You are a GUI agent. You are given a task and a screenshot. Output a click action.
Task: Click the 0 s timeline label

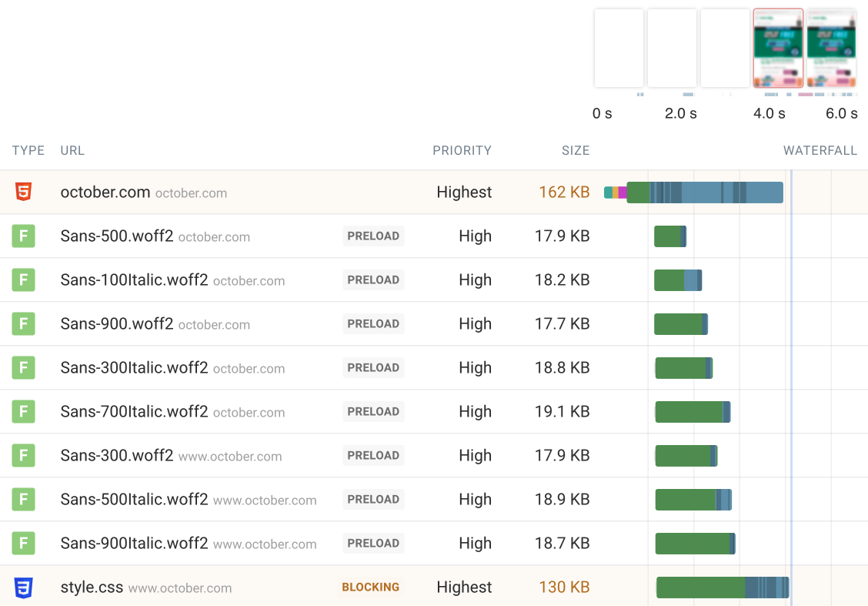click(602, 113)
